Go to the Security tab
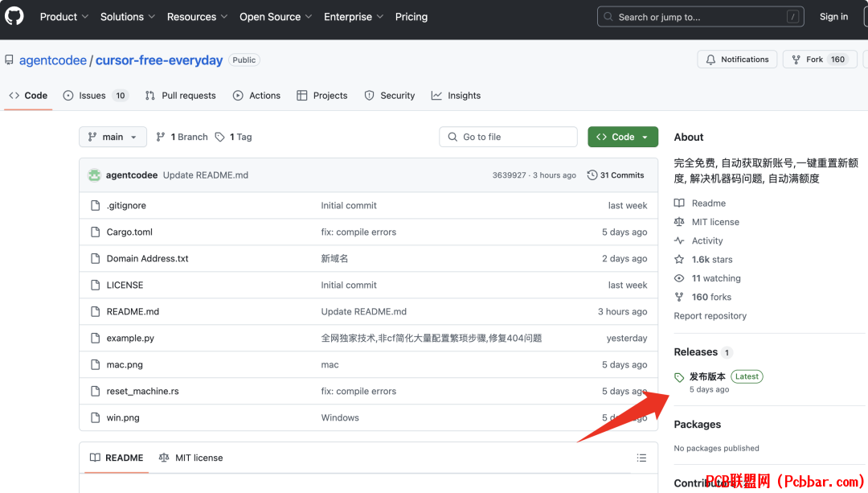868x493 pixels. pyautogui.click(x=390, y=95)
